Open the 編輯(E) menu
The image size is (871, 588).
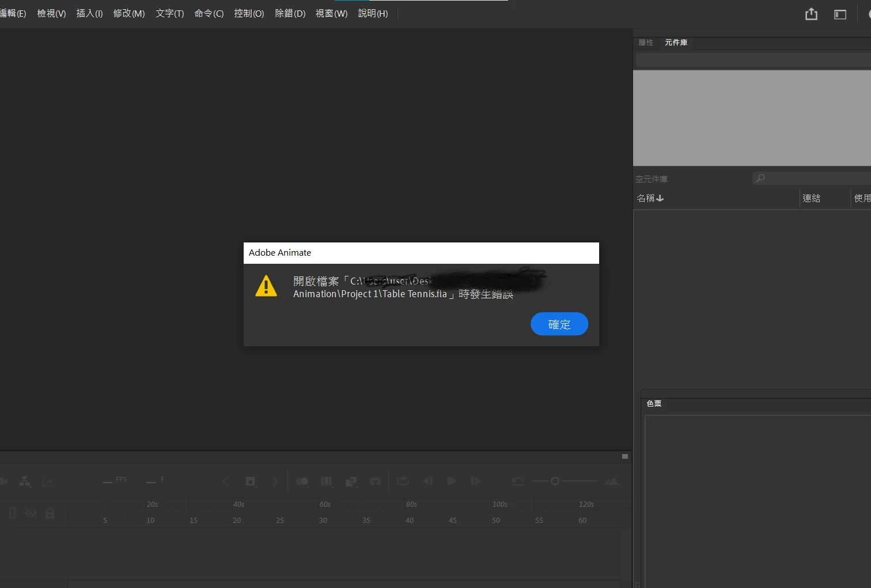13,13
